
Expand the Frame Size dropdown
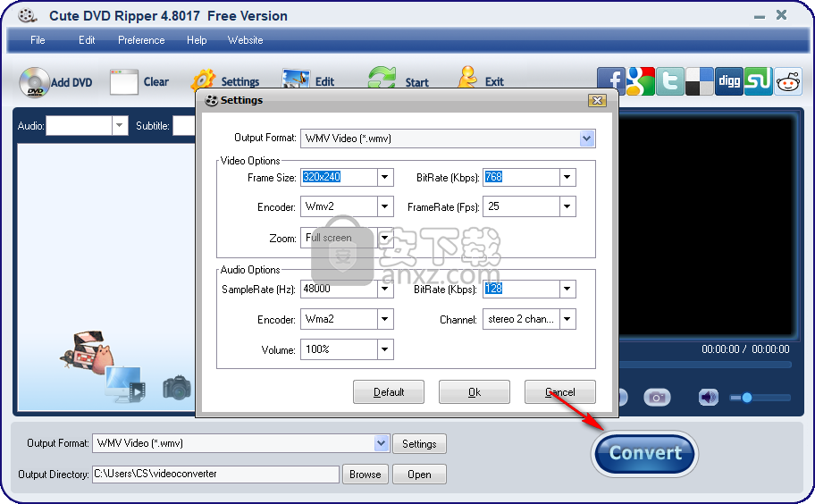point(384,177)
